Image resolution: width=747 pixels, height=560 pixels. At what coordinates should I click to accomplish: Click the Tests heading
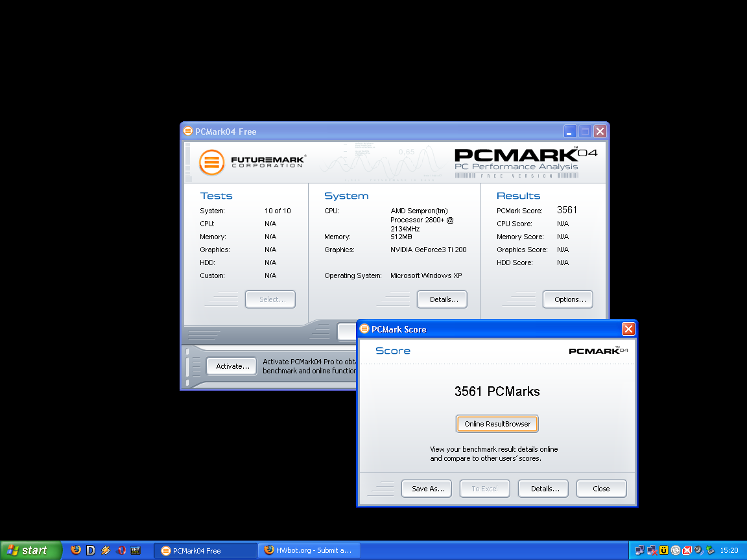(217, 196)
